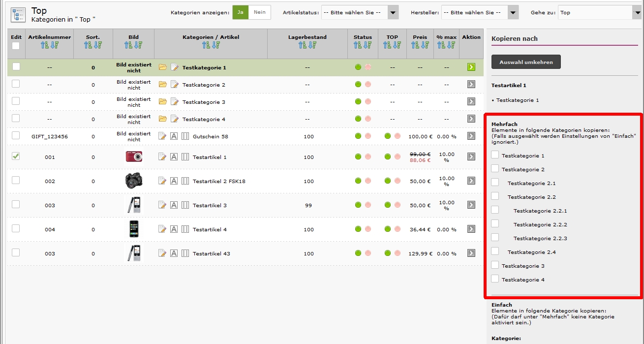
Task: Uncheck the edit checkbox for article 001
Action: click(x=16, y=156)
